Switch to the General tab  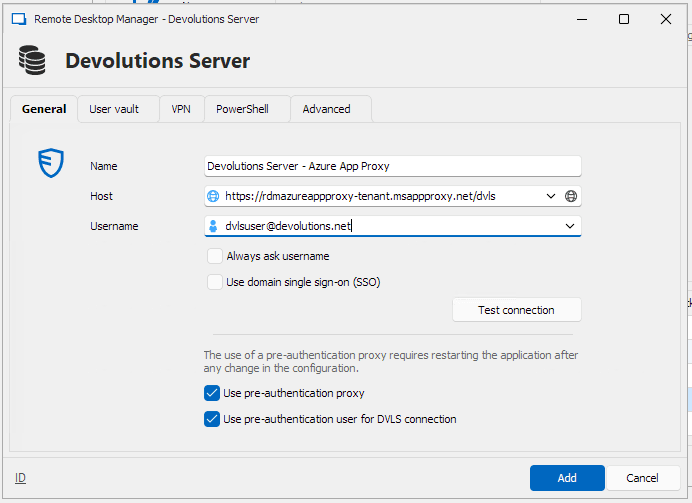point(44,109)
